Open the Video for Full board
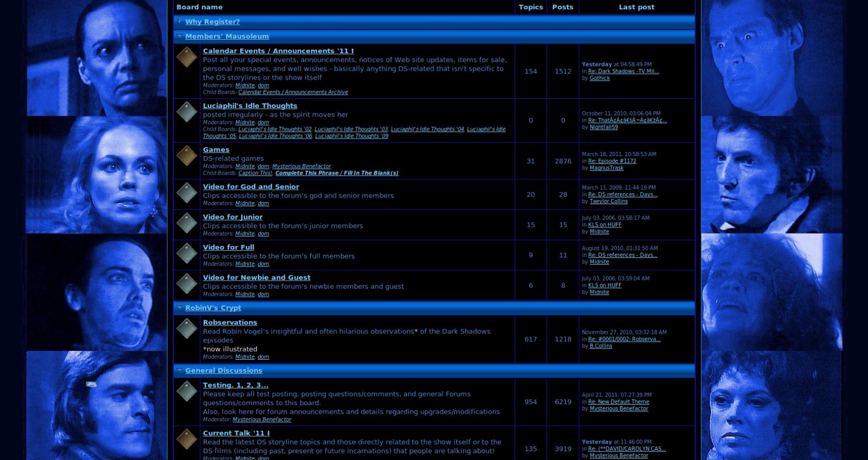Image resolution: width=868 pixels, height=460 pixels. click(x=228, y=247)
